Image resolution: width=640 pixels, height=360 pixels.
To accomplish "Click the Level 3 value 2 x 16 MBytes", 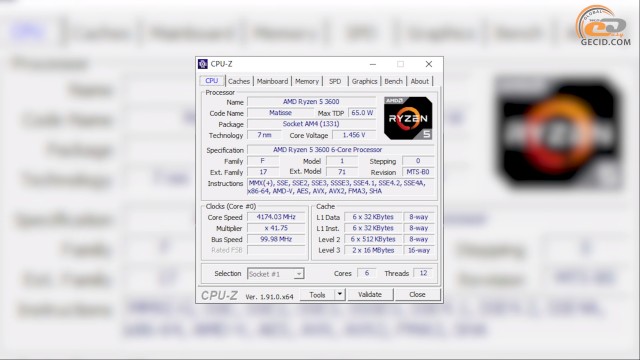I will point(373,250).
